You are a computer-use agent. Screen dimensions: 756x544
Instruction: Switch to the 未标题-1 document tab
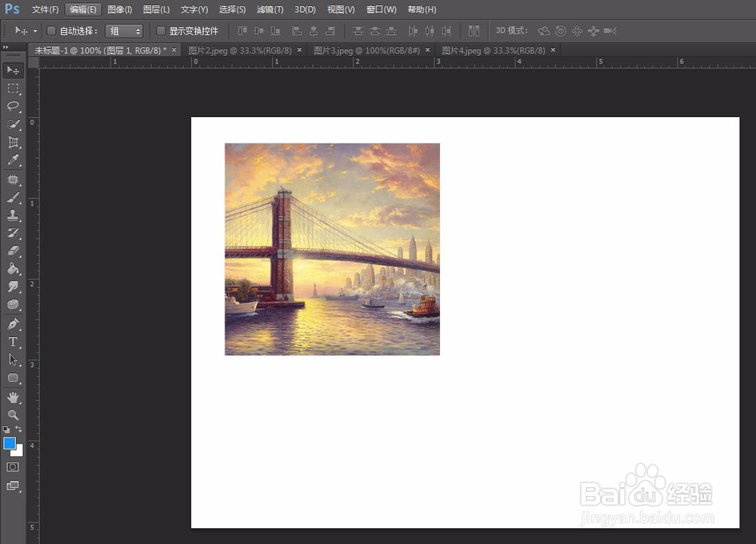pos(101,50)
